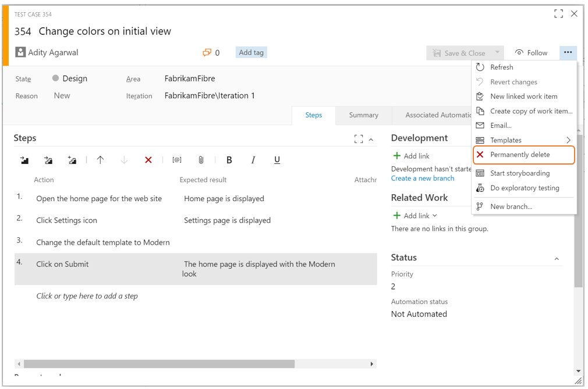Click the insert shared steps icon
Screen dimensions: 588x389
coord(48,160)
